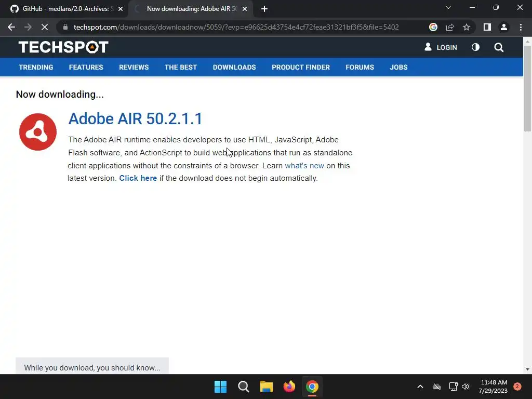Click the 'Now downloading...' heading
This screenshot has height=399, width=532.
(x=60, y=95)
